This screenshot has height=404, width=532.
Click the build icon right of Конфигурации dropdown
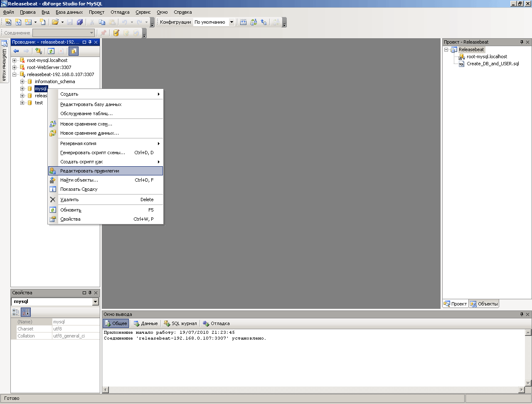click(244, 22)
